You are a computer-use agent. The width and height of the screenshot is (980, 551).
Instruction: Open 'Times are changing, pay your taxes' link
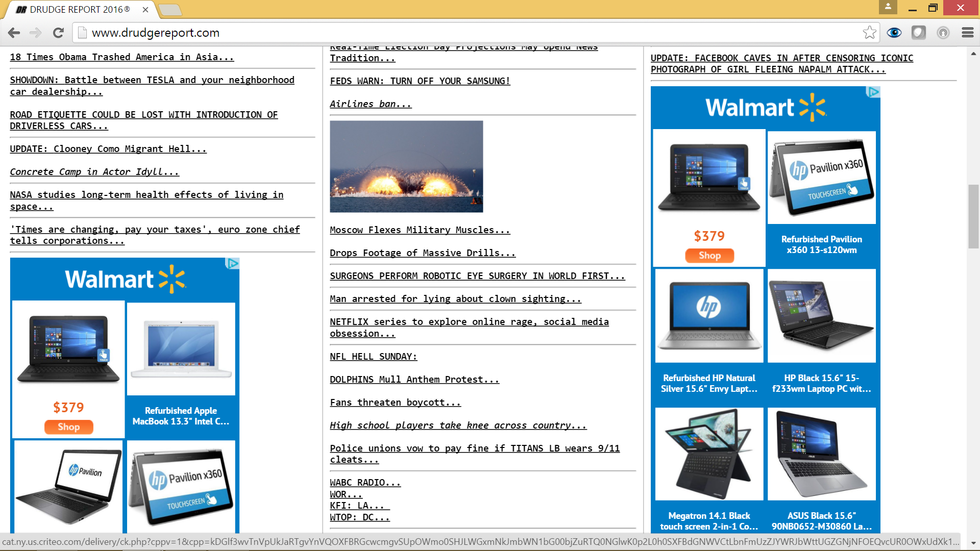click(x=155, y=235)
